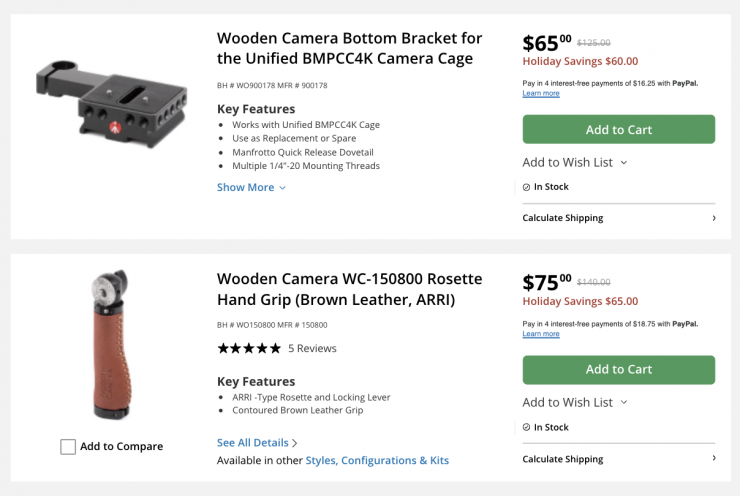Click the Rosette Hand Grip product image
The width and height of the screenshot is (740, 496).
pos(112,343)
